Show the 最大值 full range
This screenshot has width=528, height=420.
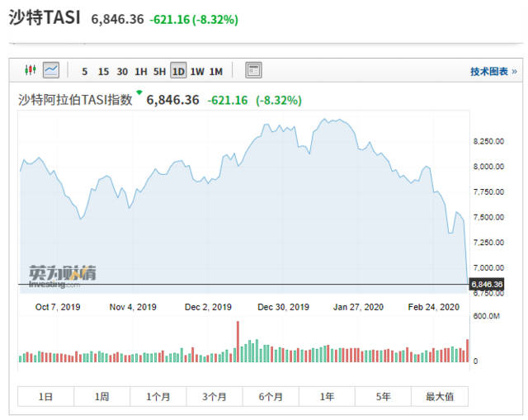click(440, 397)
